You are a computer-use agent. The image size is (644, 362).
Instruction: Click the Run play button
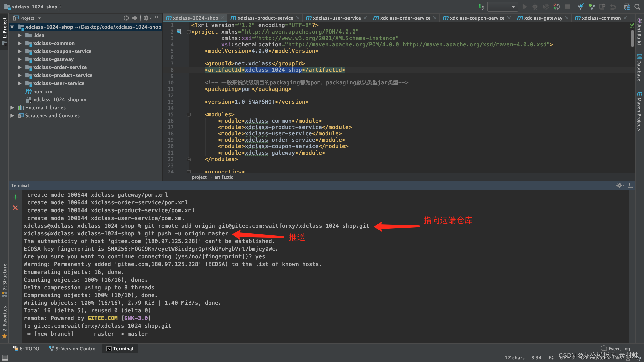pos(525,6)
